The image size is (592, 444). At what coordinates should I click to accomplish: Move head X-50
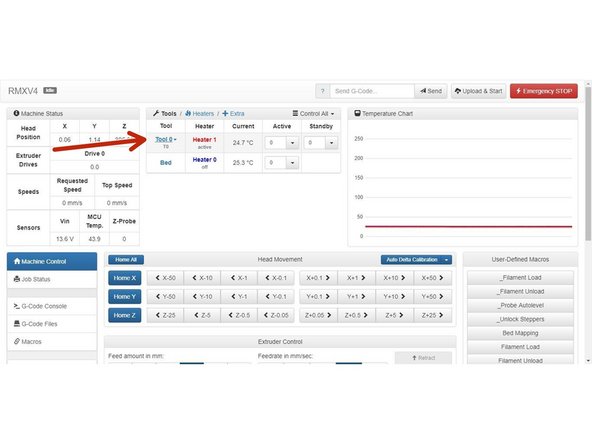click(165, 278)
